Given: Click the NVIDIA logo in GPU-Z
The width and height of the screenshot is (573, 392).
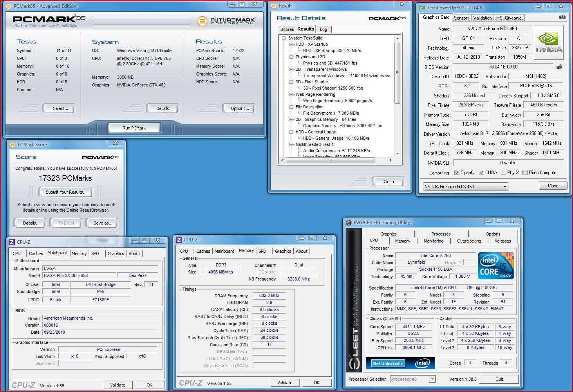Looking at the screenshot, I should point(549,42).
